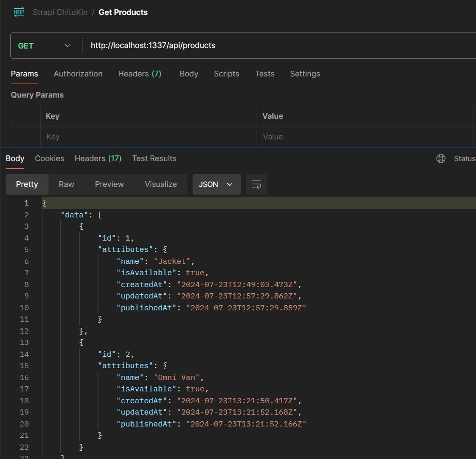Open the Tests tab
Image resolution: width=476 pixels, height=459 pixels.
tap(265, 74)
